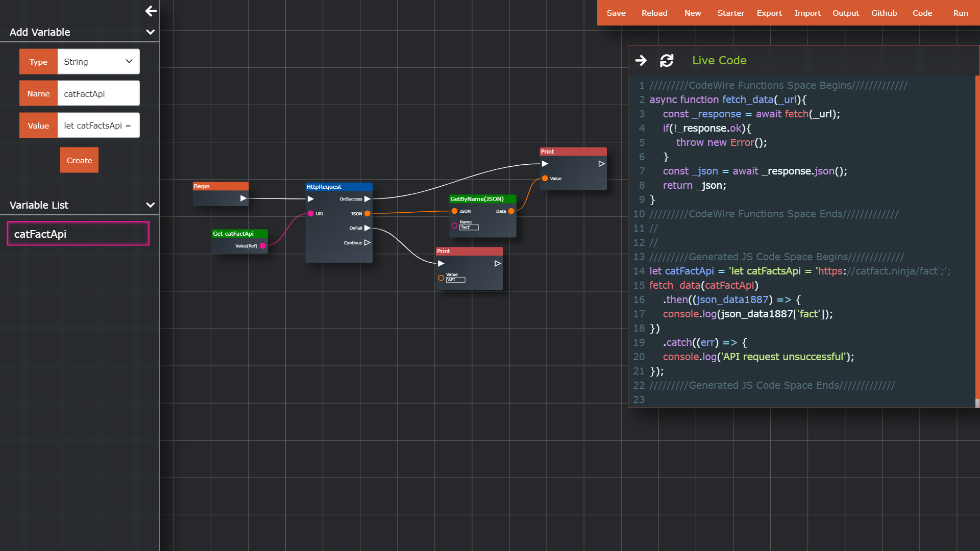Click the back arrow to collapse sidebar
The width and height of the screenshot is (980, 551).
pyautogui.click(x=151, y=11)
